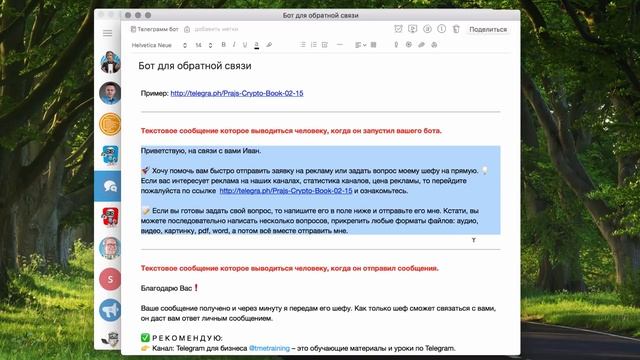The height and width of the screenshot is (360, 640).
Task: Click the window title Бот для обратной связи
Action: 320,16
